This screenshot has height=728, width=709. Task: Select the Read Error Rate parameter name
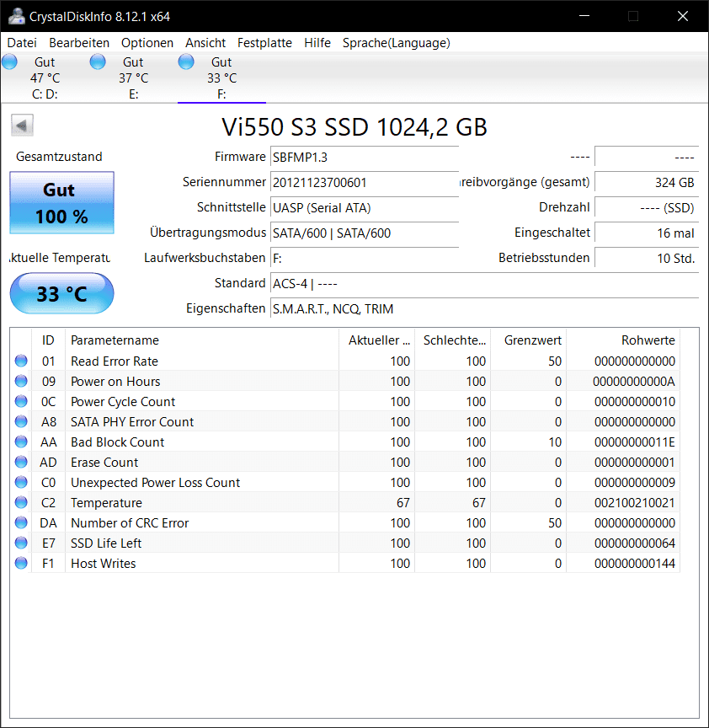pos(115,361)
